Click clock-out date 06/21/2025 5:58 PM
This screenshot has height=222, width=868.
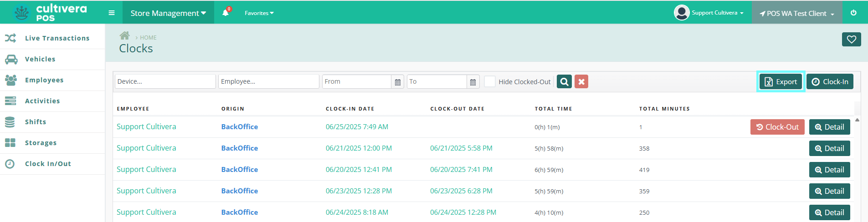[x=461, y=148]
